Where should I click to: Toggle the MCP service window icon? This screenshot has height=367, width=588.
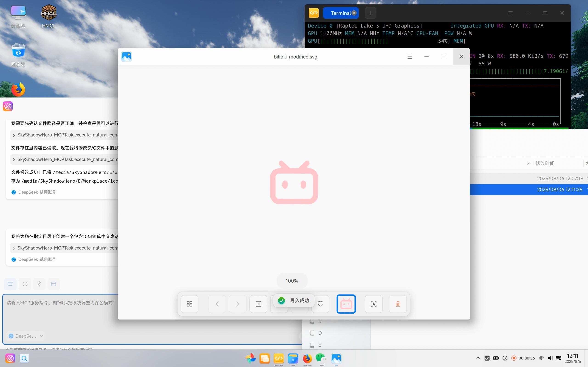[54, 284]
